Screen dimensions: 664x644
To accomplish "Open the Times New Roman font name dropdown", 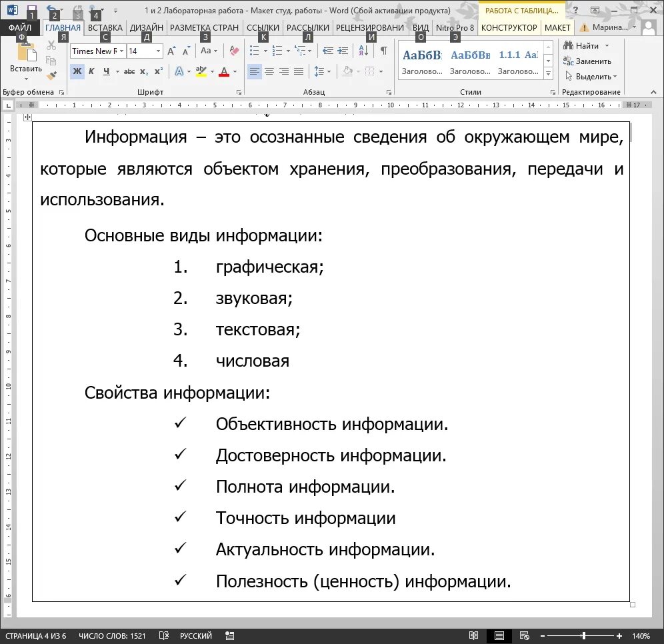I will pyautogui.click(x=121, y=51).
